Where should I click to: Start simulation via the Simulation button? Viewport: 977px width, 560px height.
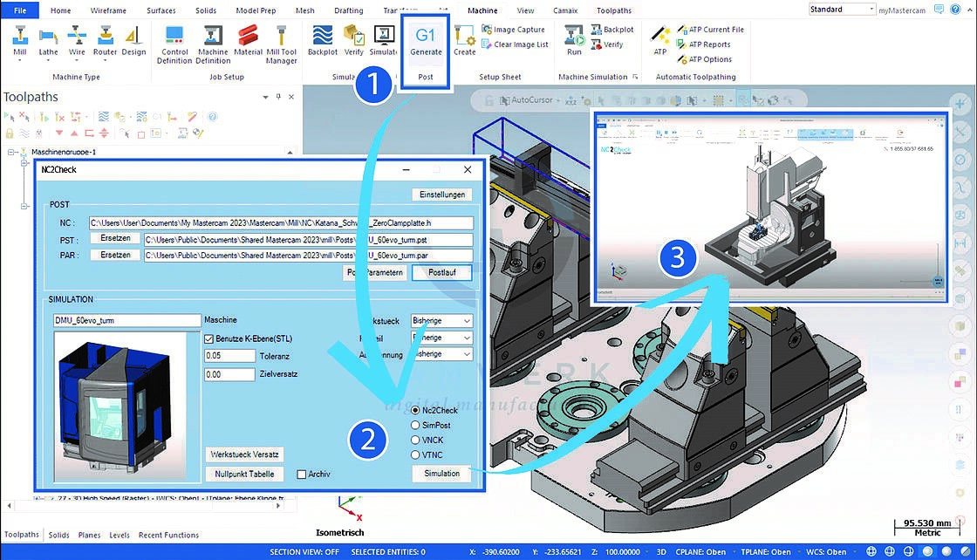pyautogui.click(x=441, y=474)
